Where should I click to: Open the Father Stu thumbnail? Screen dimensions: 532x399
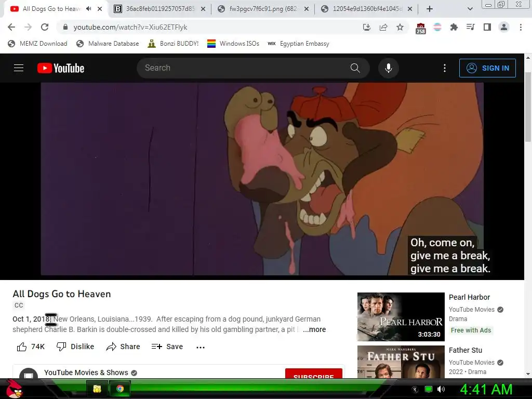click(x=401, y=362)
